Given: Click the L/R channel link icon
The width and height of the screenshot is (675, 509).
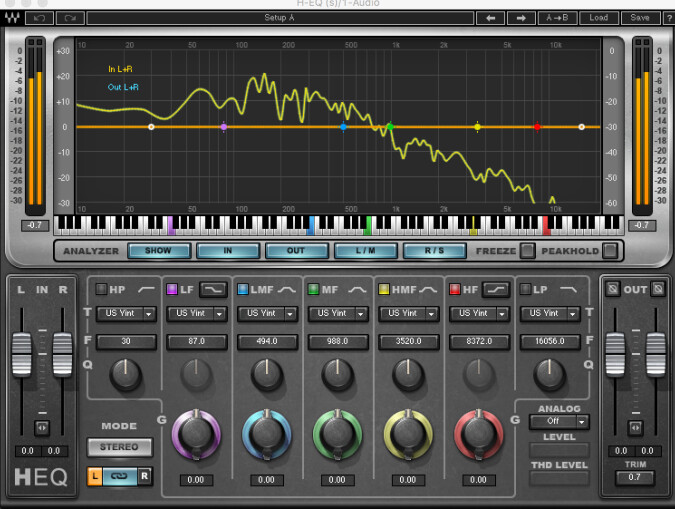Looking at the screenshot, I should coord(119,476).
